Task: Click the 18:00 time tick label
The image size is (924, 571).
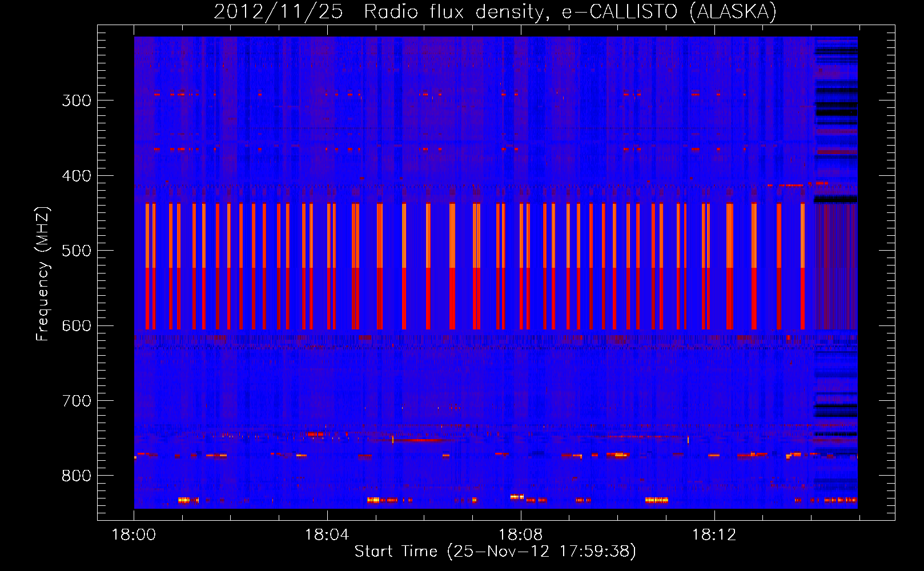Action: 134,535
